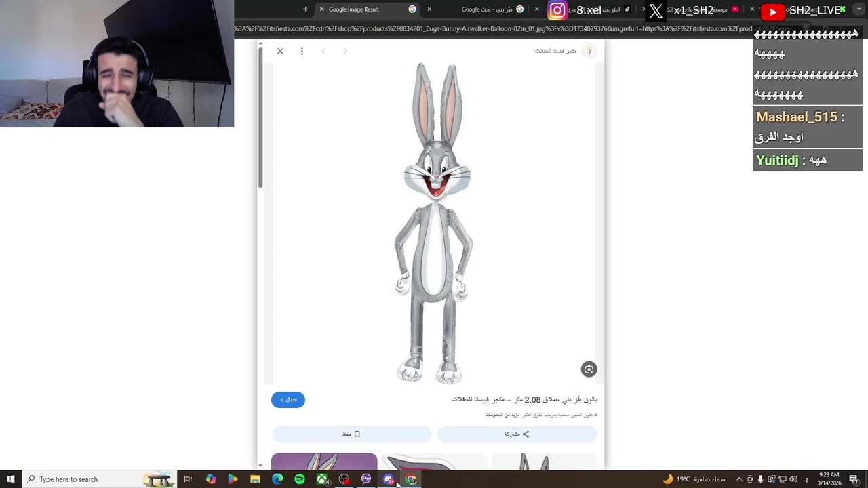Open the volume speaker tray icon

pos(792,479)
